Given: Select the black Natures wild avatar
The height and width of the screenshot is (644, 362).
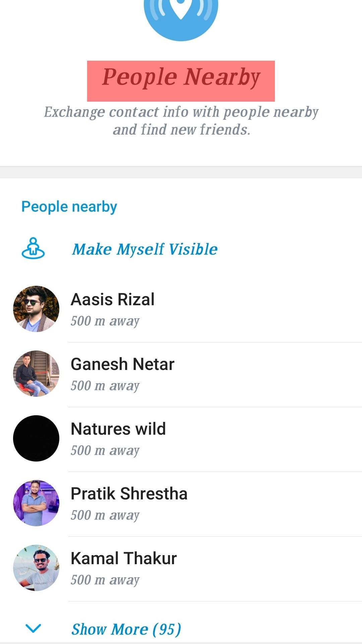Looking at the screenshot, I should point(36,438).
